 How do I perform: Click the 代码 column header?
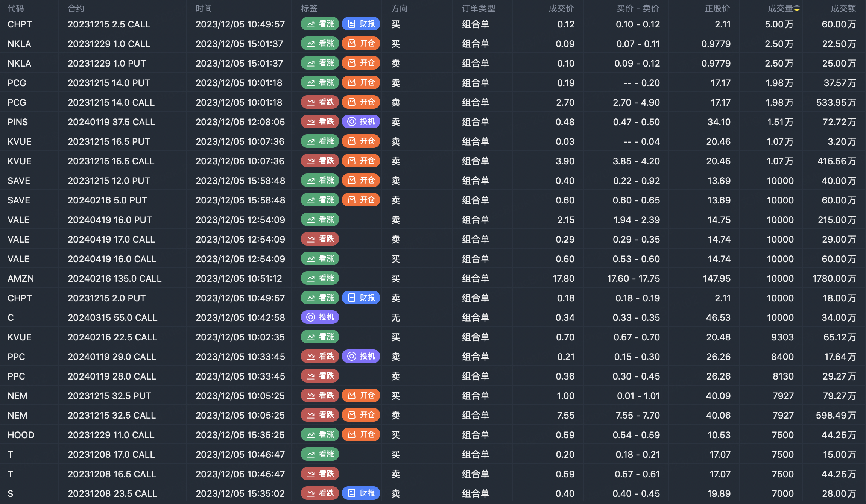(x=15, y=8)
